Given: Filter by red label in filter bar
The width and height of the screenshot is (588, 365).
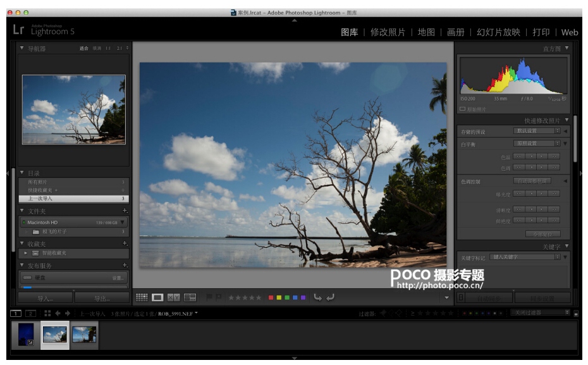Looking at the screenshot, I should click(x=465, y=313).
